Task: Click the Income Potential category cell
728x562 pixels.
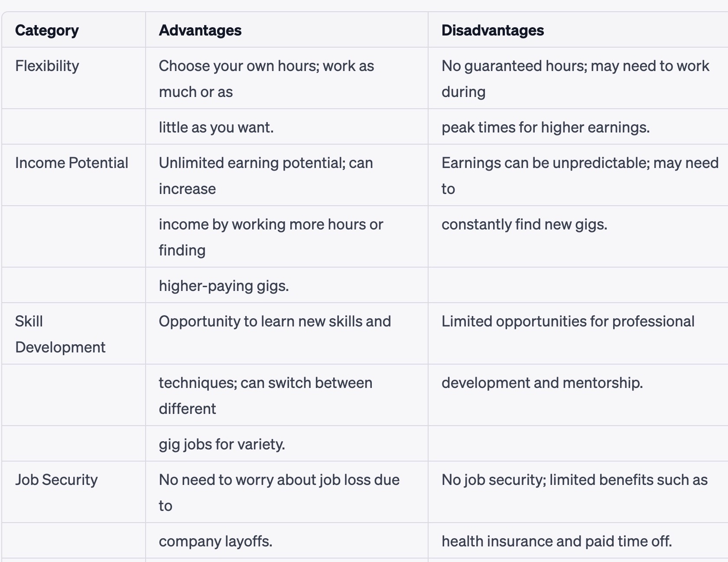Action: click(71, 163)
